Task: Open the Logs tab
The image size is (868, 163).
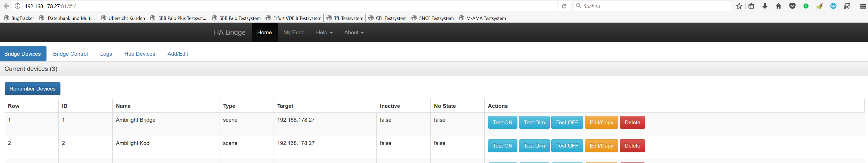Action: point(106,54)
